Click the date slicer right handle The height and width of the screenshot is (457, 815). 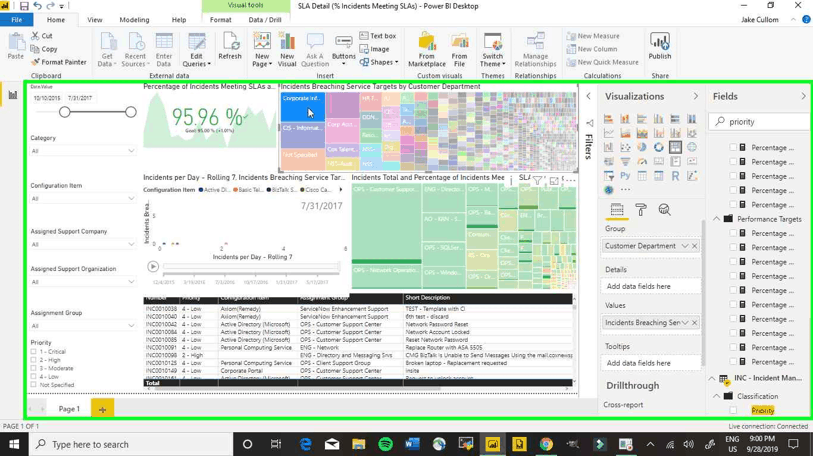(x=130, y=112)
